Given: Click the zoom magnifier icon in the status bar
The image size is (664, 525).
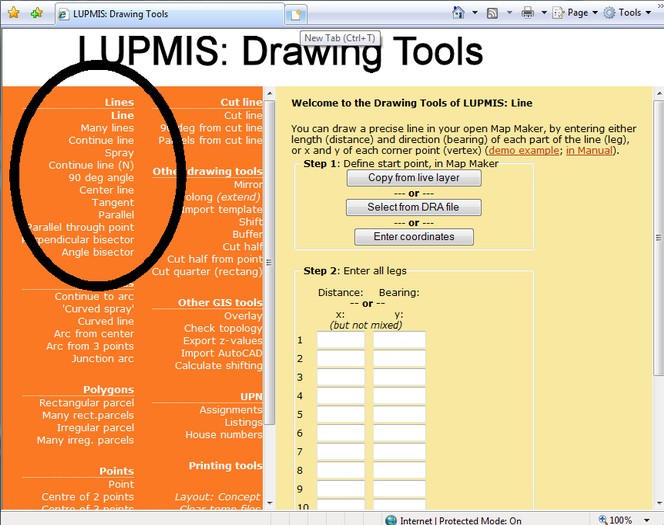Looking at the screenshot, I should point(603,519).
